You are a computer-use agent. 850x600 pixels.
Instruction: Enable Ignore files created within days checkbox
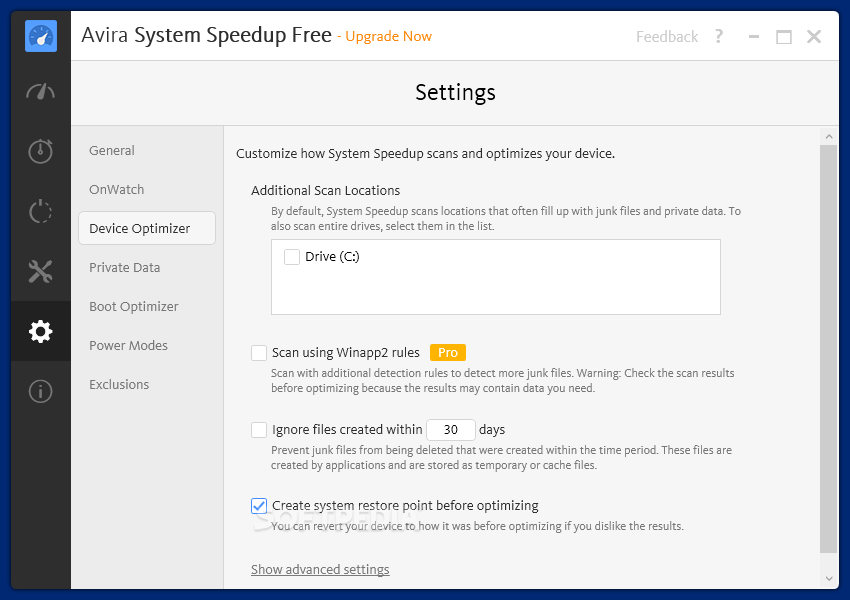coord(259,430)
